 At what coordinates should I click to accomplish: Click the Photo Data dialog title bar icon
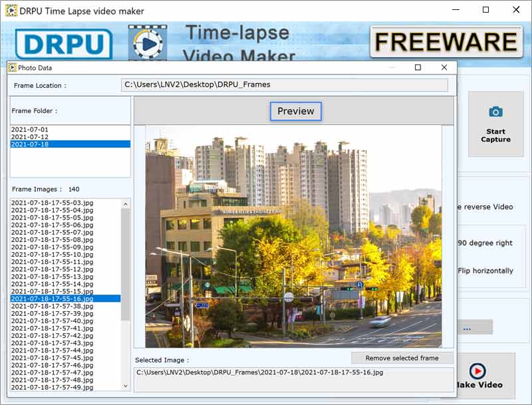pos(13,67)
